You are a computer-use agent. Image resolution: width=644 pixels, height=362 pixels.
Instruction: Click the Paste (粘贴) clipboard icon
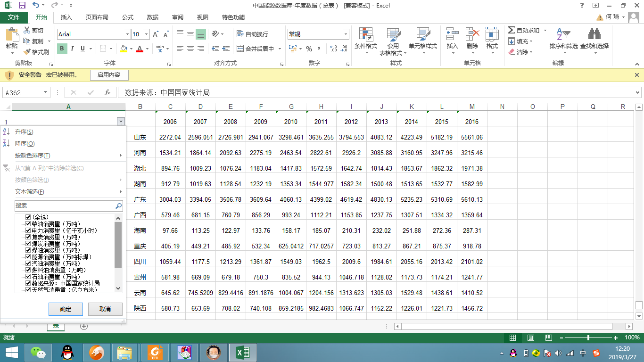coord(12,34)
